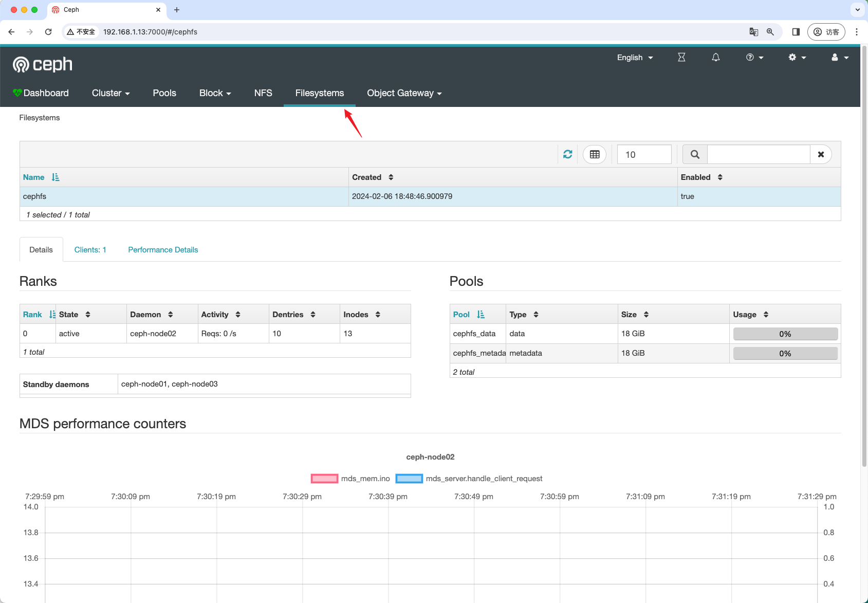Expand the Block menu
868x603 pixels.
coord(215,93)
